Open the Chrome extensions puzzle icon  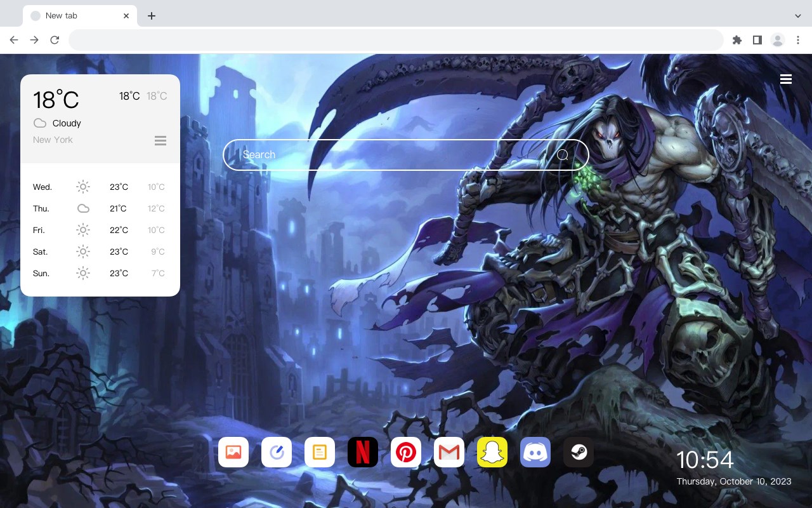[737, 40]
